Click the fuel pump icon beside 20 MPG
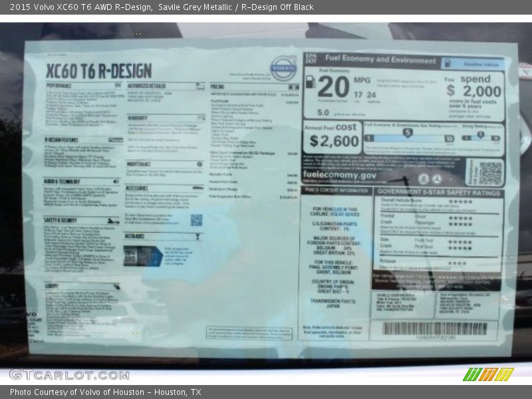Image resolution: width=532 pixels, height=399 pixels. [310, 82]
